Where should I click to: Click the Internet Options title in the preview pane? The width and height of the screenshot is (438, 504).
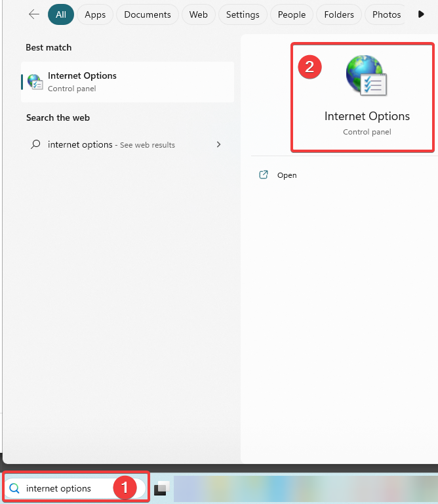[367, 116]
